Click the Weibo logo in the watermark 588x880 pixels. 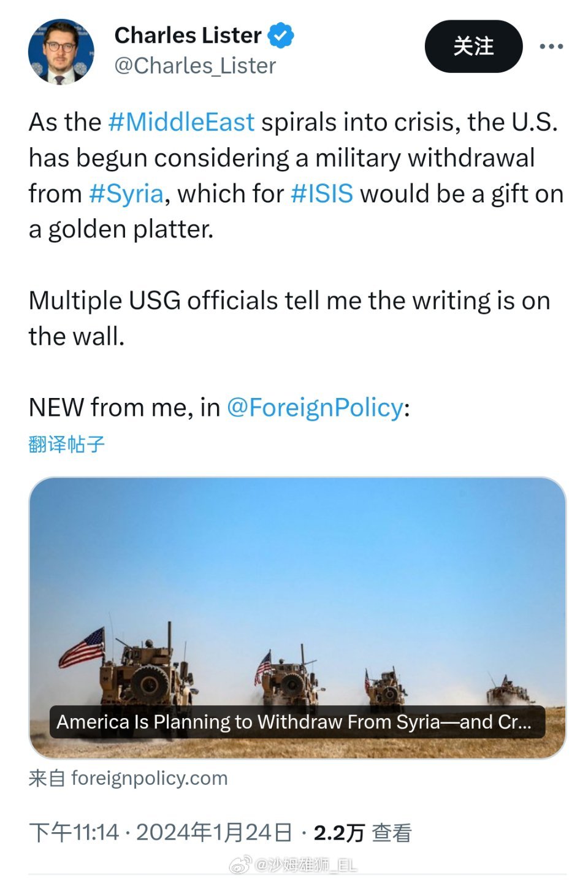(240, 865)
